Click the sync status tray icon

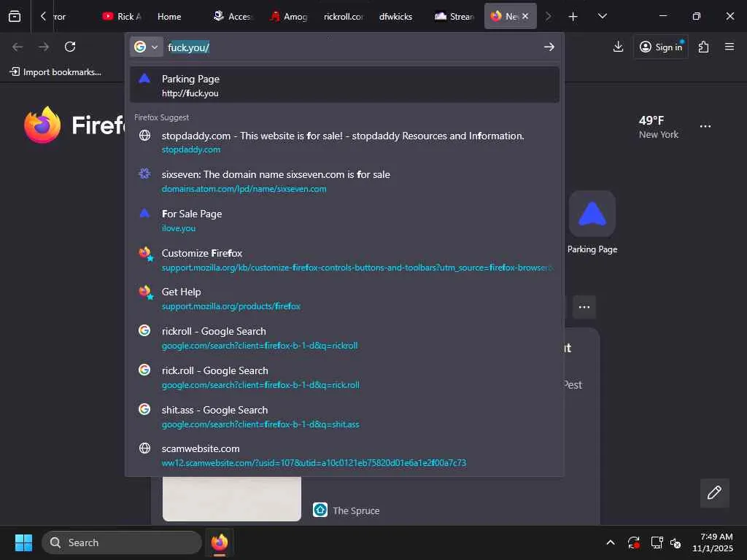[634, 542]
